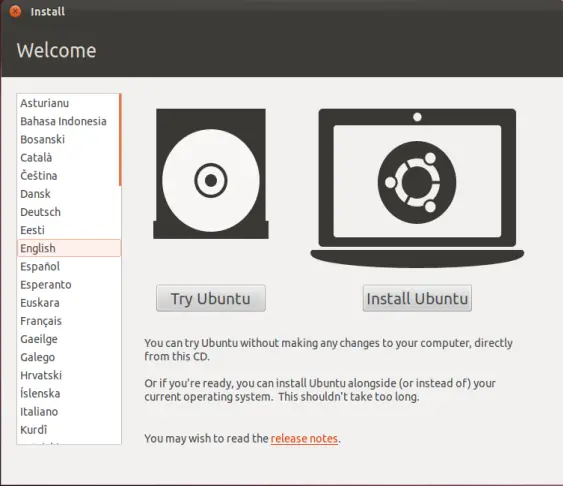Pick Hrvatski in the list

68,375
